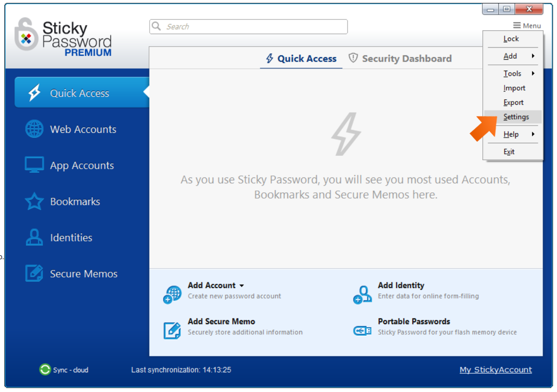Click the Sync - cloud status label
The width and height of the screenshot is (557, 392).
[x=71, y=369]
